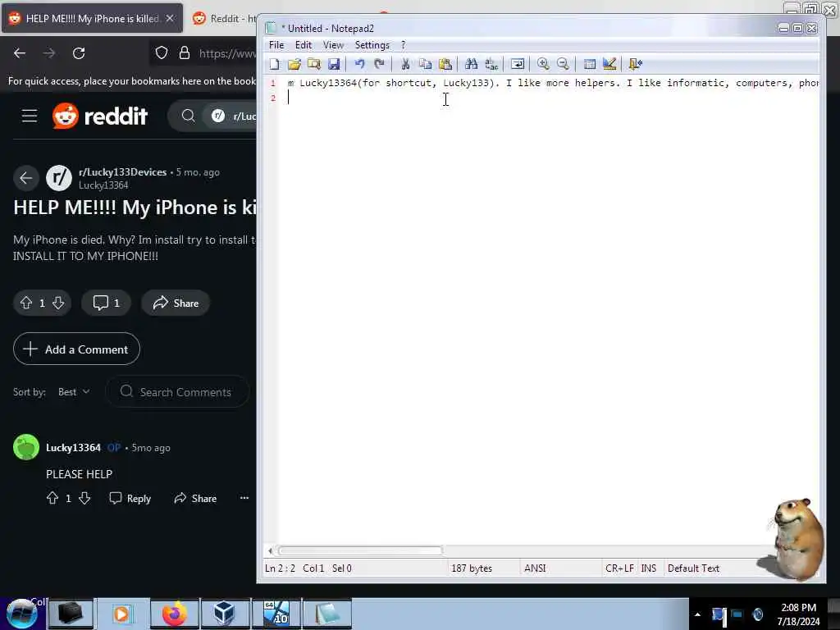
Task: Open Lucky13364 commenter profile
Action: pyautogui.click(x=73, y=447)
